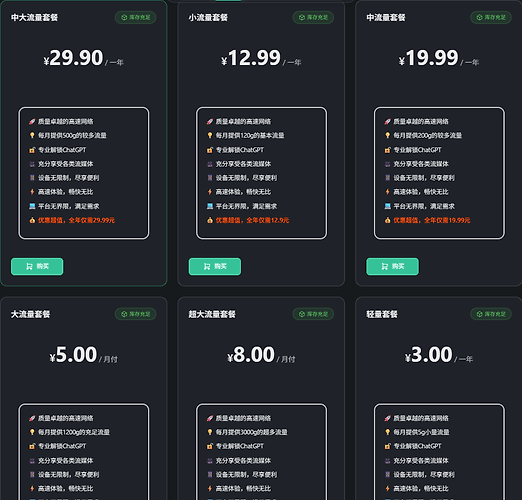Click orange text 优惠超值,全年仅需29.99元
The height and width of the screenshot is (500, 522).
coord(76,220)
